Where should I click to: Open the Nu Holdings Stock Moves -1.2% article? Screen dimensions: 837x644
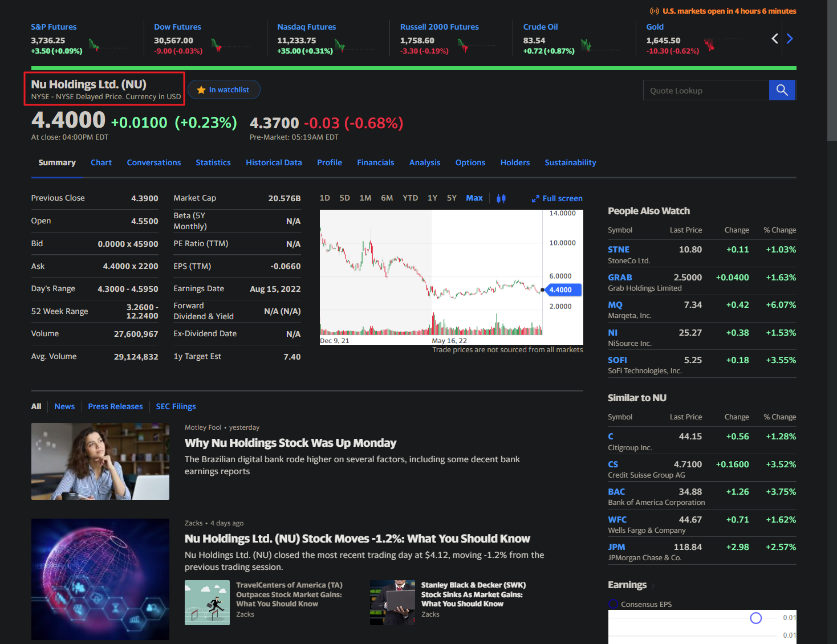coord(357,539)
